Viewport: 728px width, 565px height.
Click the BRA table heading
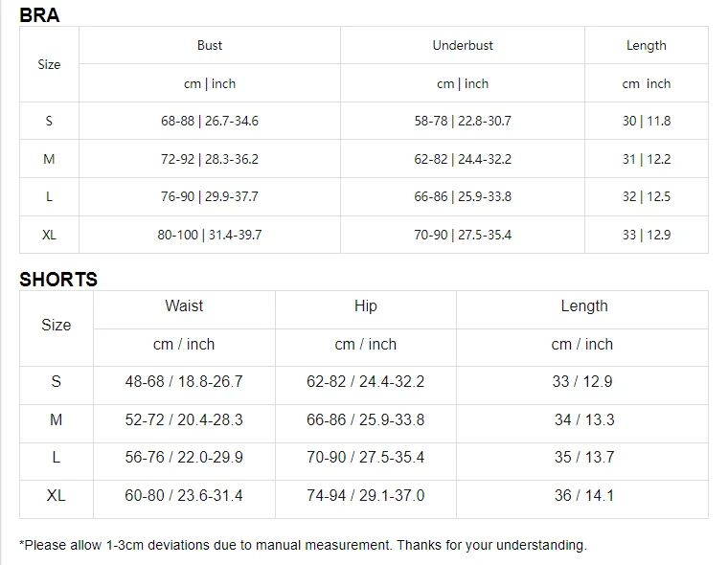[39, 15]
